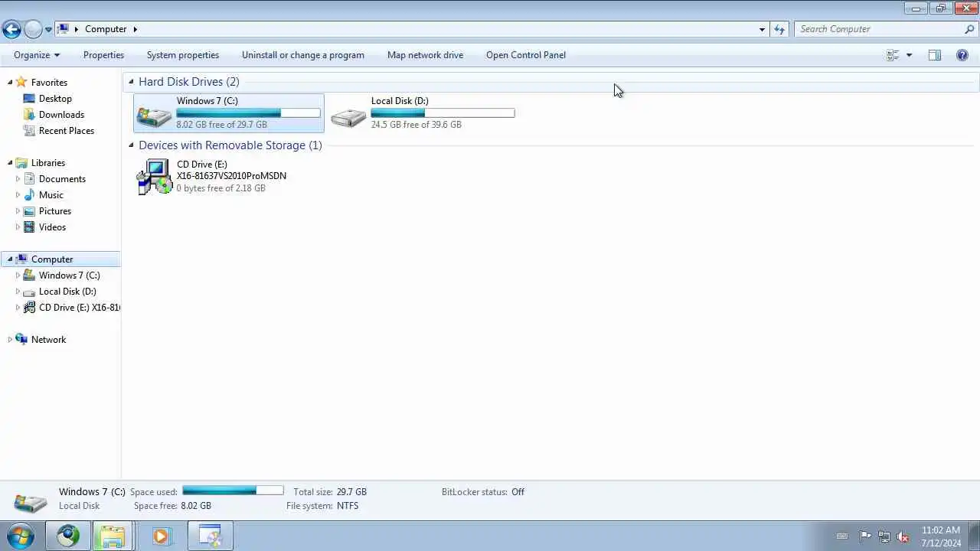Click the muted volume icon in the tray
This screenshot has width=980, height=551.
coord(903,536)
